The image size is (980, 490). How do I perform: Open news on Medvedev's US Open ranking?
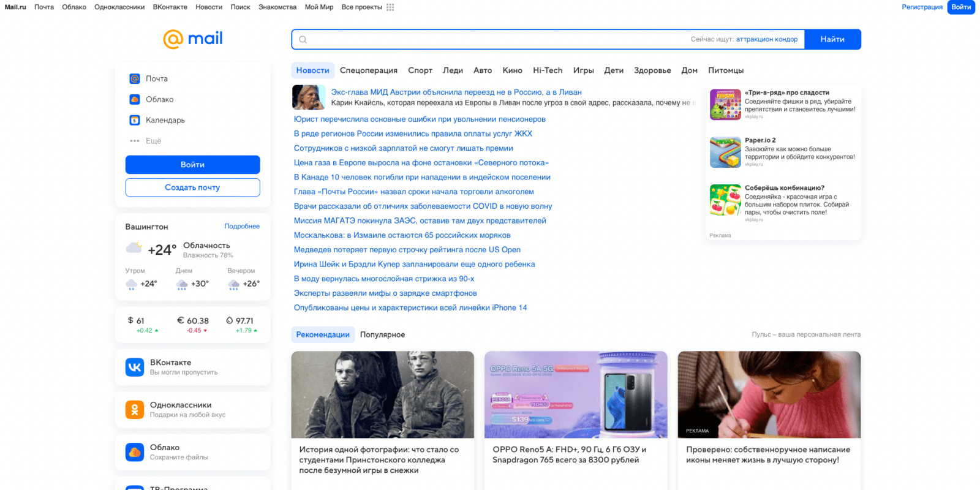click(x=407, y=249)
